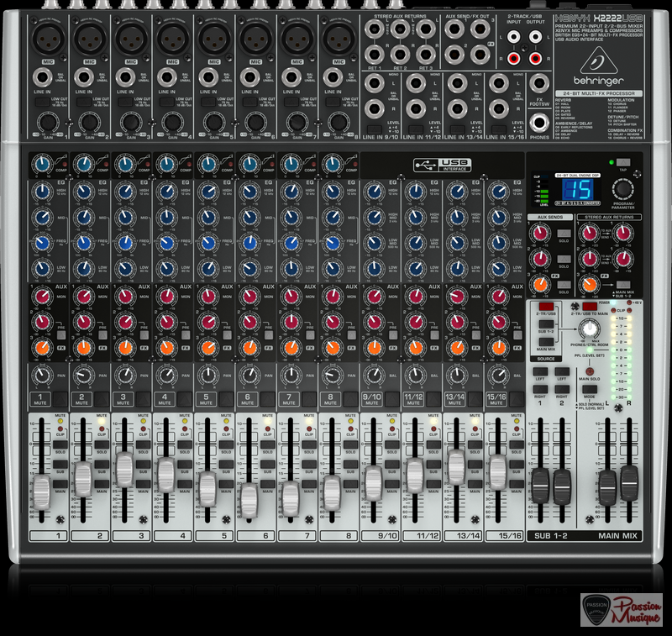
Task: Click the channel 1 fader cap
Action: pos(41,492)
